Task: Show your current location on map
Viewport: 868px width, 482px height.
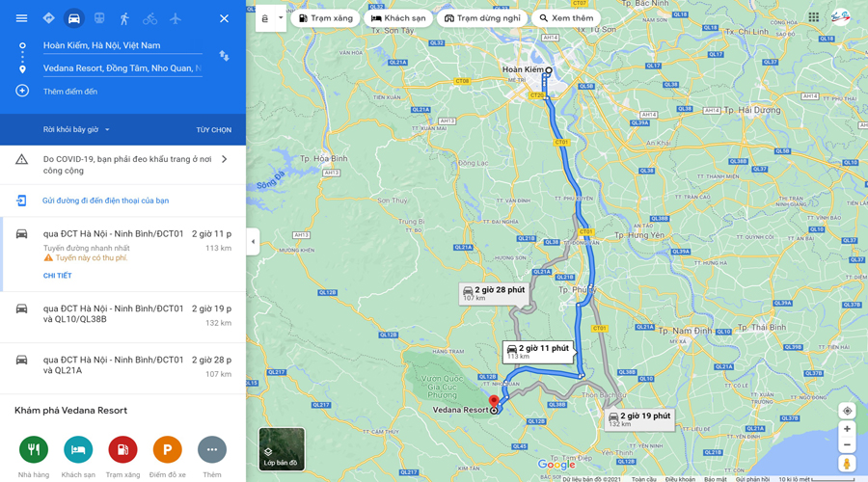Action: point(847,411)
